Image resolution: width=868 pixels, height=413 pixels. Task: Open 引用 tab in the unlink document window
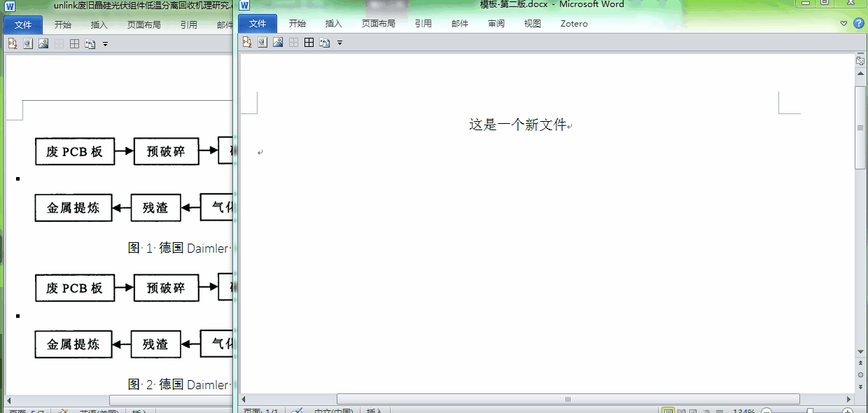click(x=188, y=25)
